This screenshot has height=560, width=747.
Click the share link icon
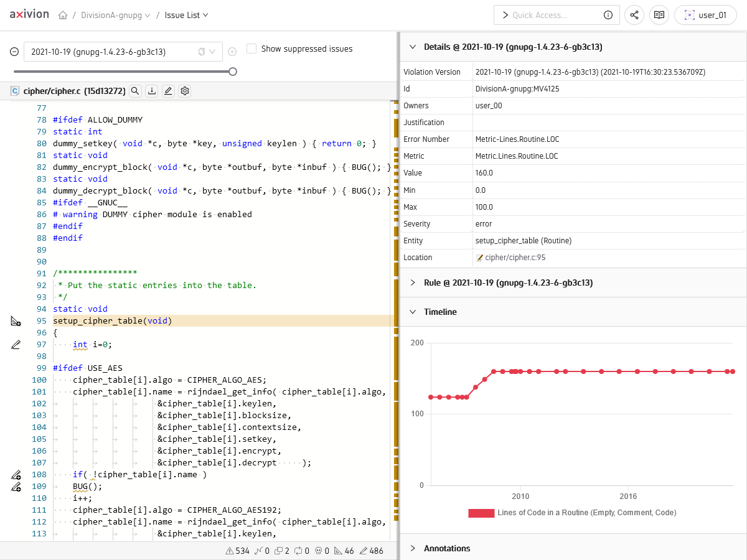(x=634, y=15)
